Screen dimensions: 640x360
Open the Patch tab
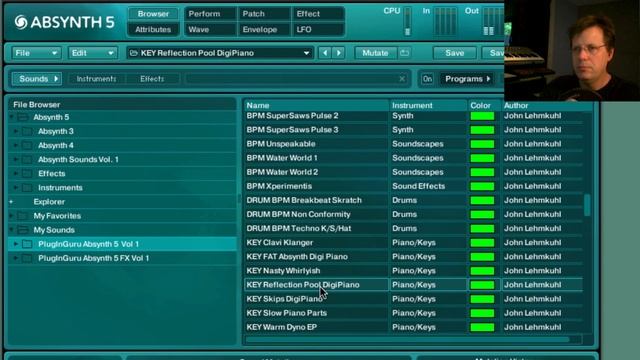264,14
